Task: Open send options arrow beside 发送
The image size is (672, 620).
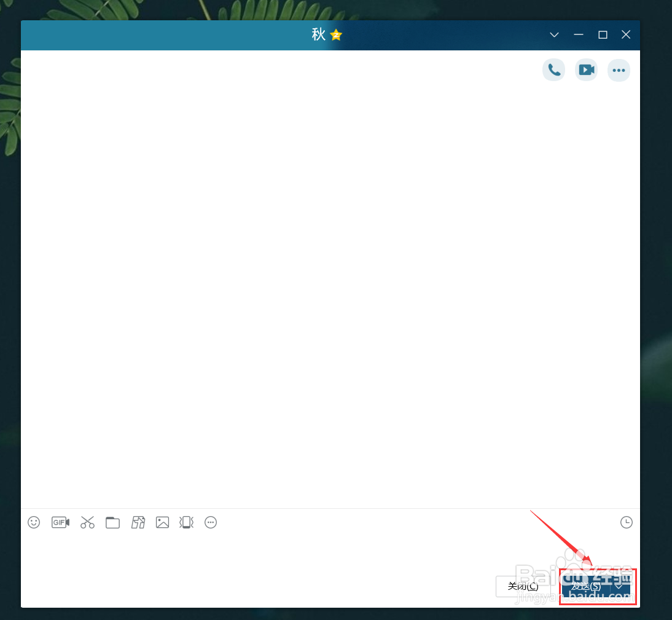Action: [x=620, y=586]
